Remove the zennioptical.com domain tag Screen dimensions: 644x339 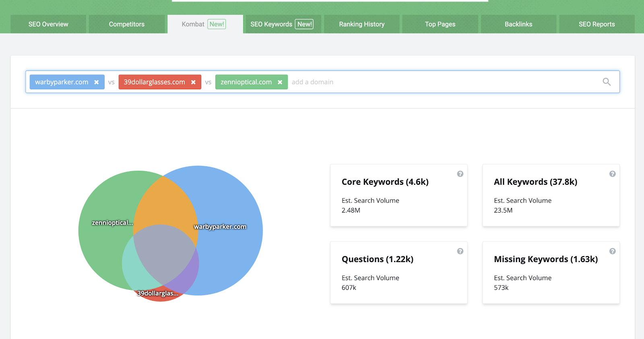[280, 82]
